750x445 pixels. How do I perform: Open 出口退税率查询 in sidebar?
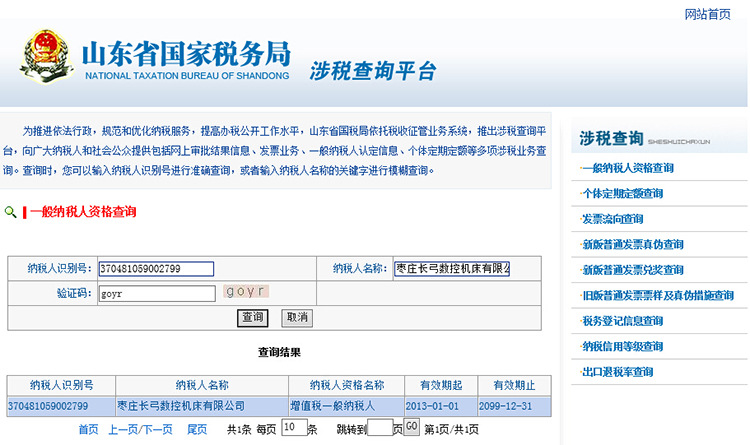pyautogui.click(x=618, y=372)
